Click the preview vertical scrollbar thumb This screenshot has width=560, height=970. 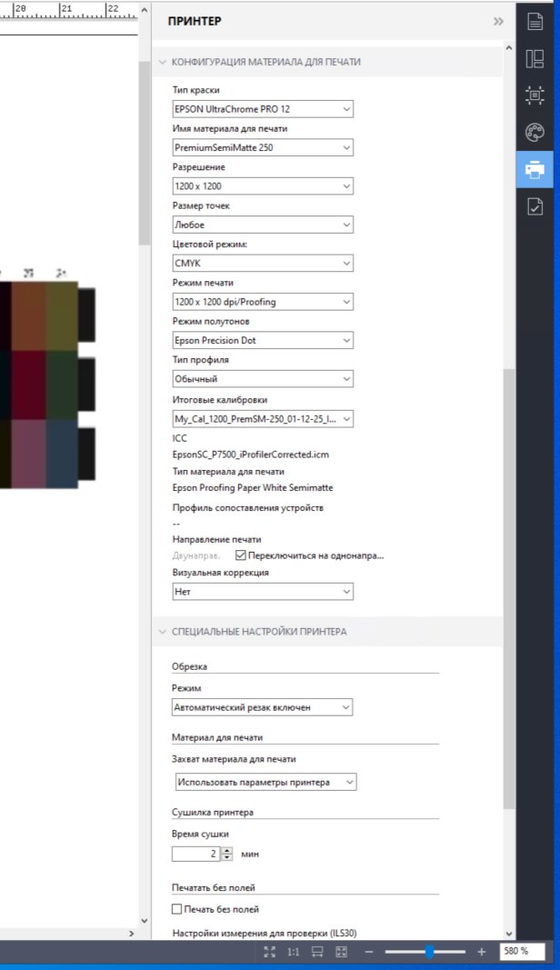click(x=145, y=153)
